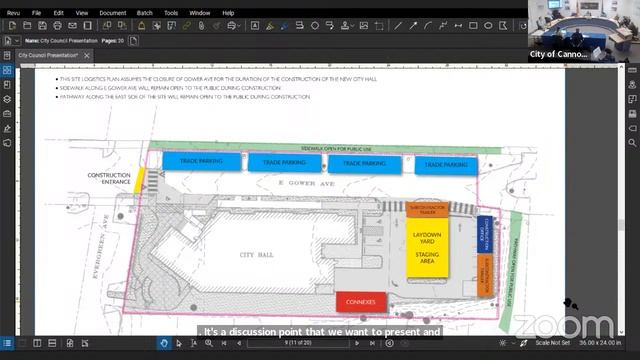Open the Layers panel in left sidebar
The image size is (640, 360).
[7, 99]
